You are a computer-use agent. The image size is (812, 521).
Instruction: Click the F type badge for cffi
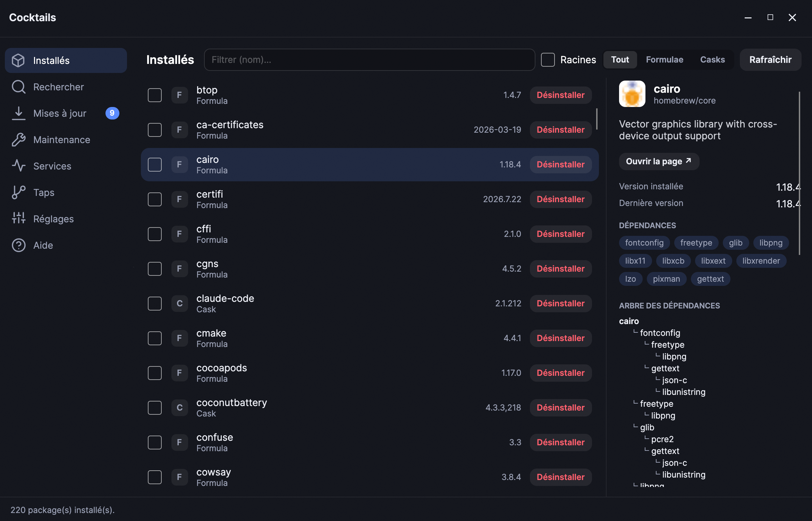click(x=179, y=234)
